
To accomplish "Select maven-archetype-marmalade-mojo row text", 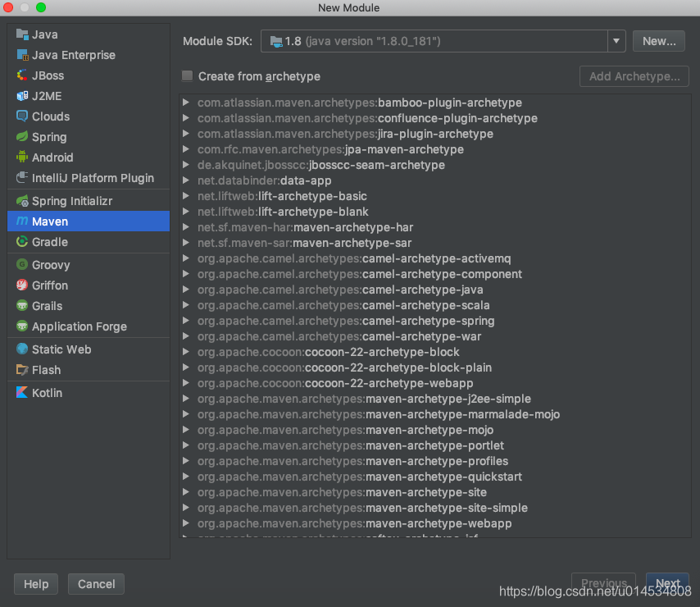I will (x=379, y=414).
